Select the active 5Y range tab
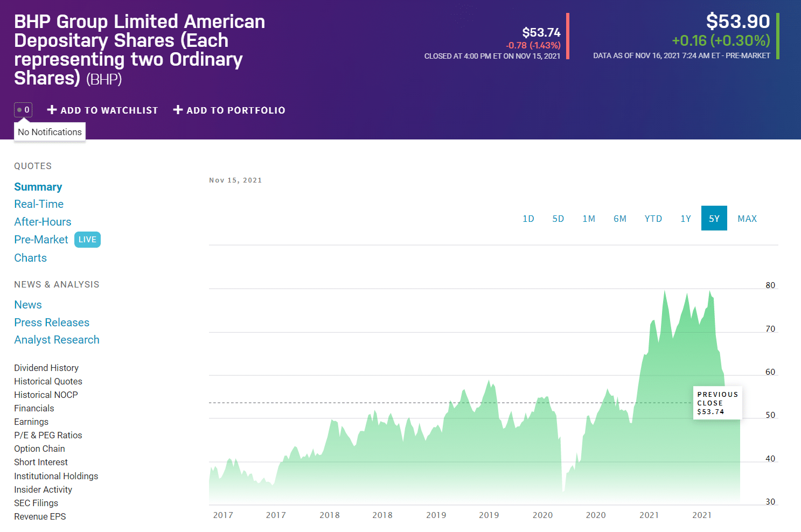This screenshot has height=532, width=801. (x=714, y=218)
